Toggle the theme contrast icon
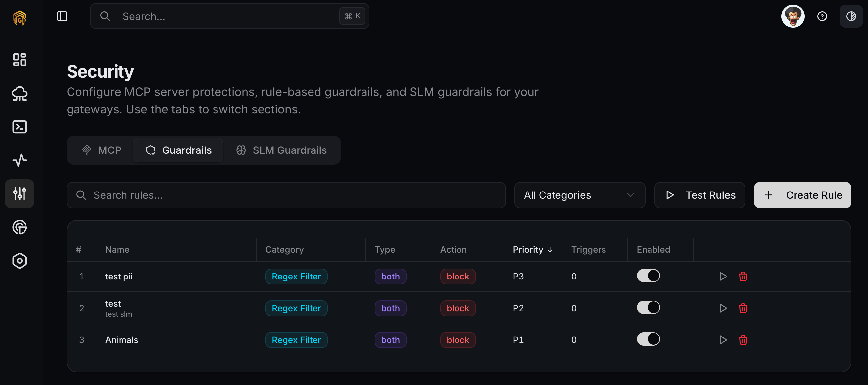This screenshot has width=868, height=385. (851, 16)
